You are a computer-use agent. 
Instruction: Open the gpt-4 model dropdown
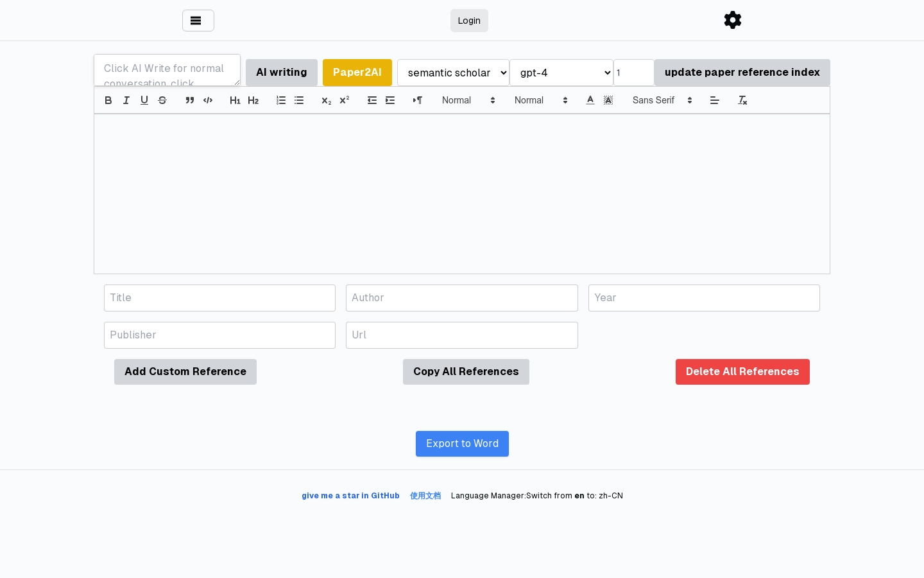coord(561,73)
